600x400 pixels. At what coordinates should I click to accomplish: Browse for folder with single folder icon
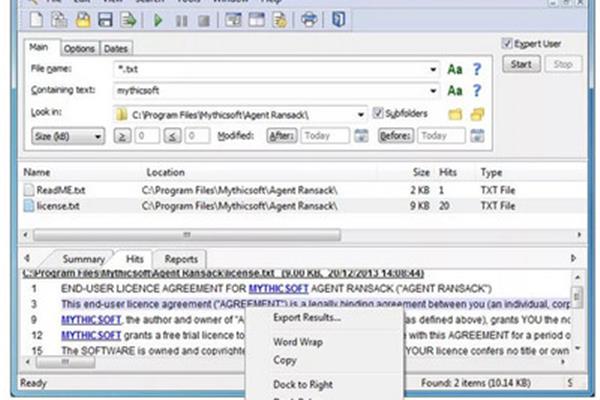[455, 114]
